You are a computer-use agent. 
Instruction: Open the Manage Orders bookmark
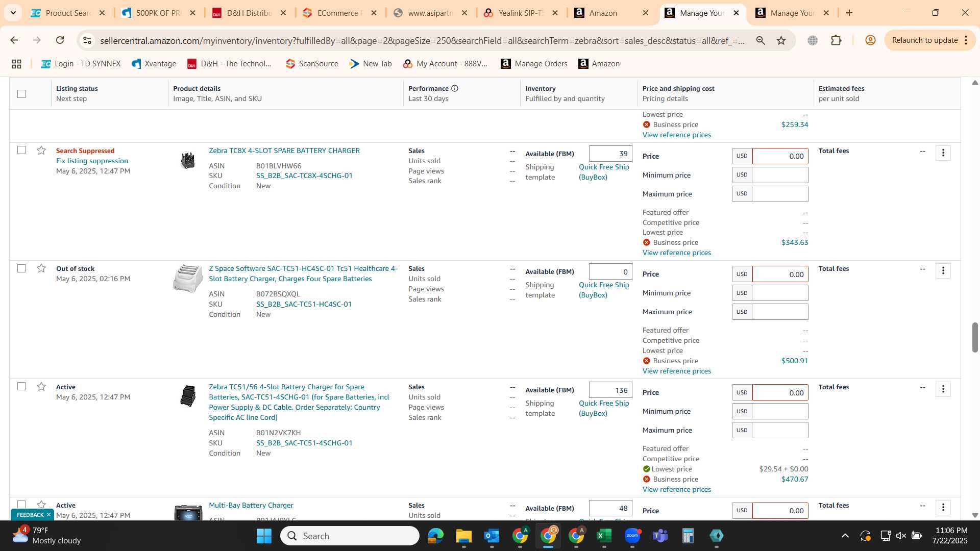(x=534, y=64)
